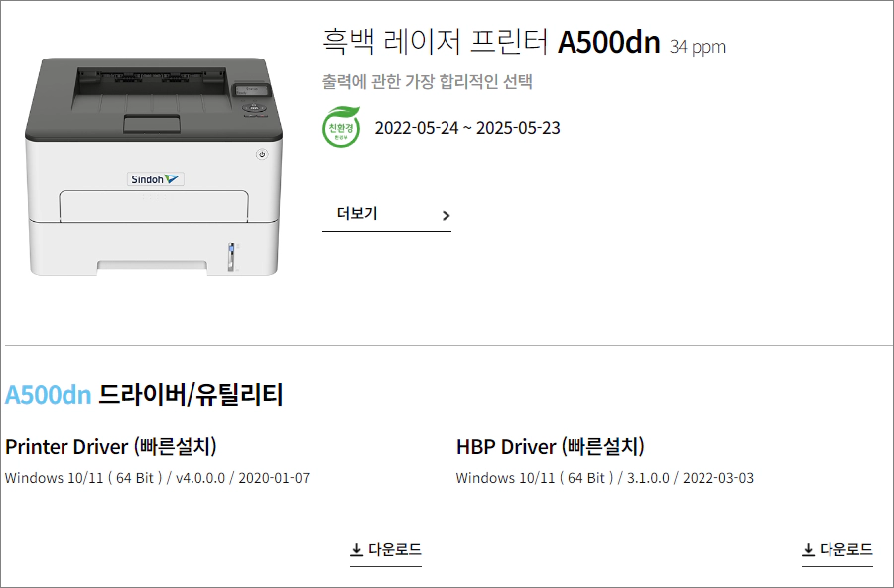Click the green 친환경 eco certification badge
Screen dimensions: 894x588
341,127
